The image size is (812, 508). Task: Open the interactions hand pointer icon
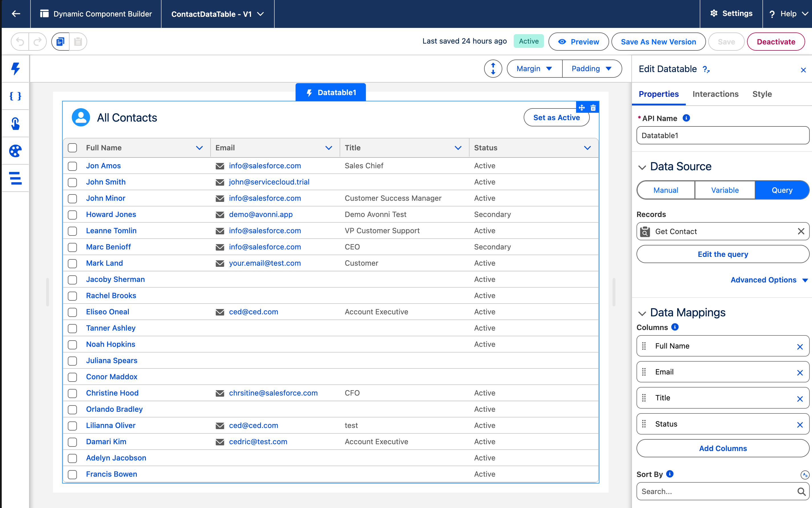point(15,124)
